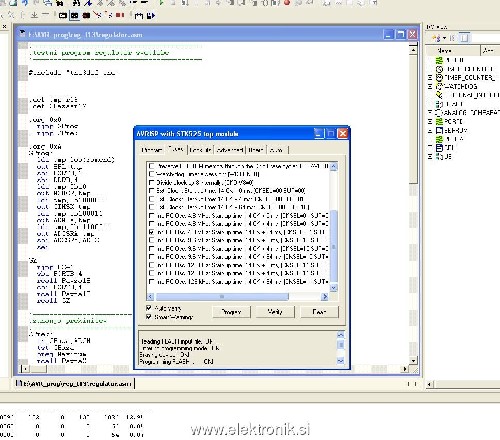Expand PORTB node in I/O view
This screenshot has height=440, width=500.
point(430,121)
